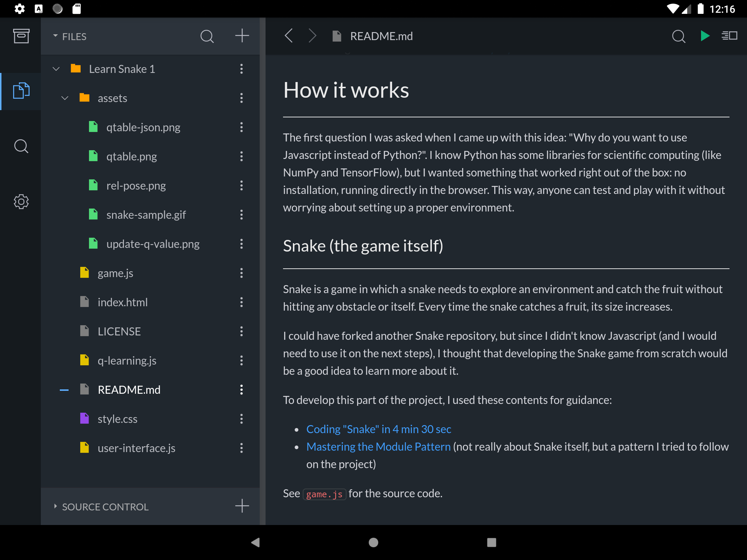Click the settings gear icon in sidebar
This screenshot has height=560, width=747.
click(x=20, y=201)
